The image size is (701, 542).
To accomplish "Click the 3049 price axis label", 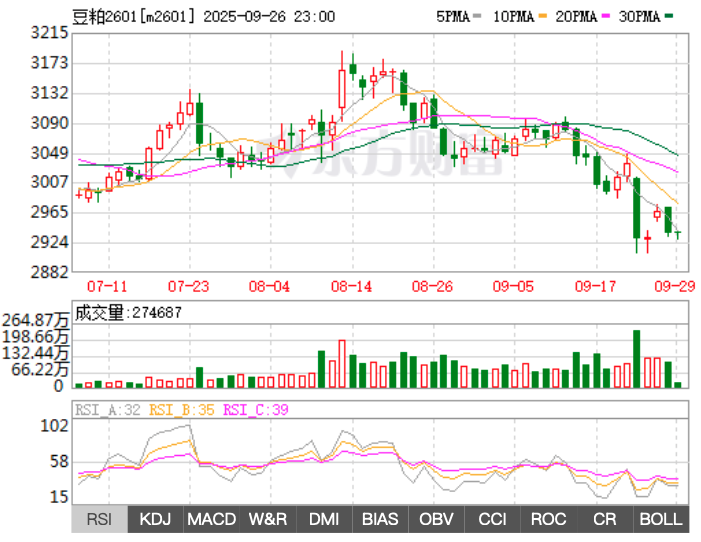I will 49,153.
